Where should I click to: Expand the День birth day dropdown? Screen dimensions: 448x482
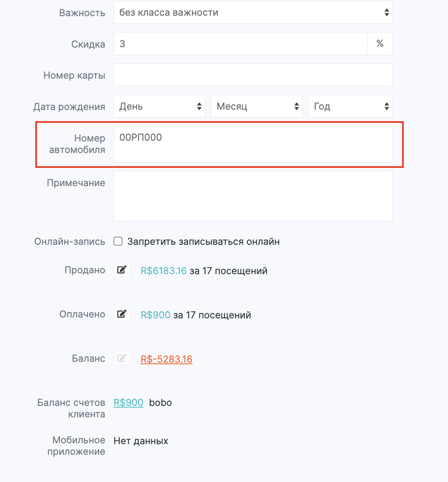159,106
